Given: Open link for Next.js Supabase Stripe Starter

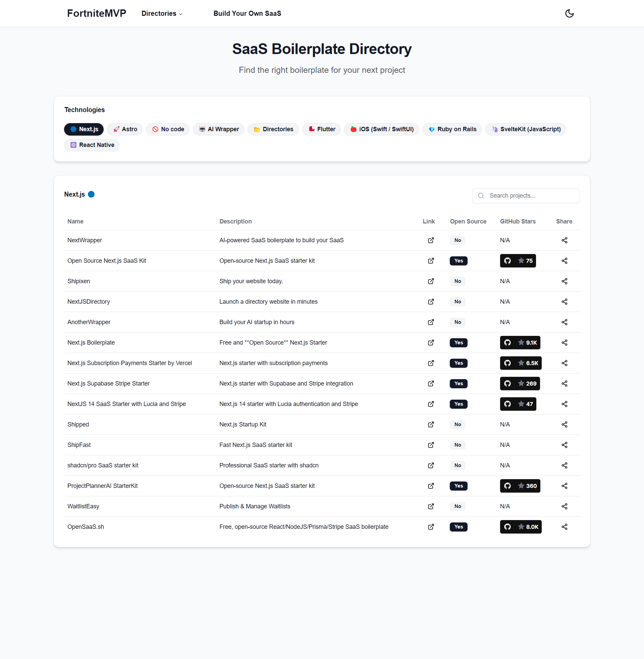Looking at the screenshot, I should (x=431, y=384).
